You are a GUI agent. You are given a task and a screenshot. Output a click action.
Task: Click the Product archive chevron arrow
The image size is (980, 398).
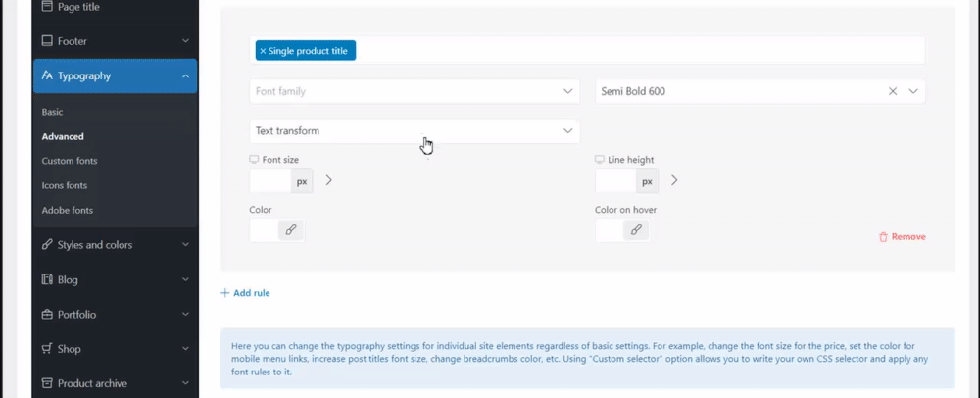tap(185, 383)
